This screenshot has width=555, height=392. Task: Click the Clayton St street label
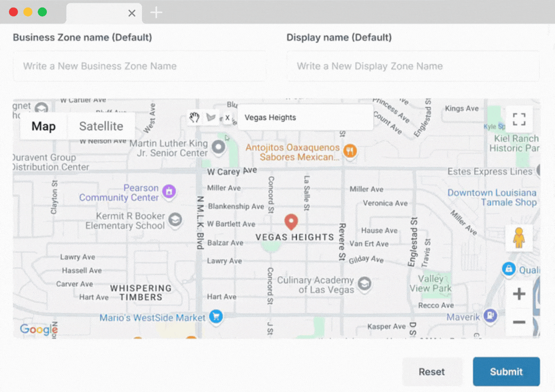[54, 198]
